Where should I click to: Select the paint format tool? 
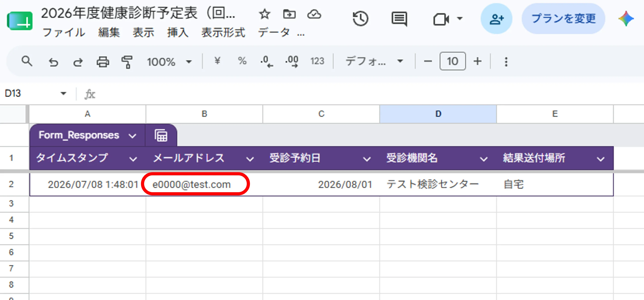click(127, 62)
